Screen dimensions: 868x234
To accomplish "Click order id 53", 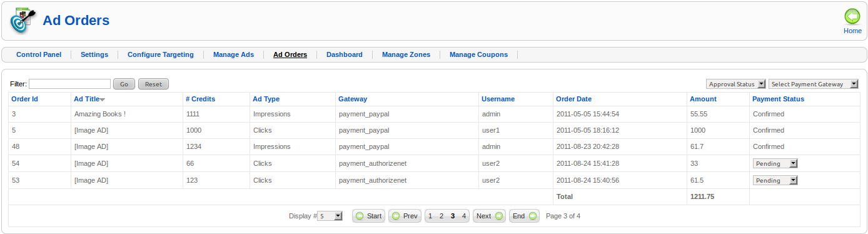I will [16, 180].
